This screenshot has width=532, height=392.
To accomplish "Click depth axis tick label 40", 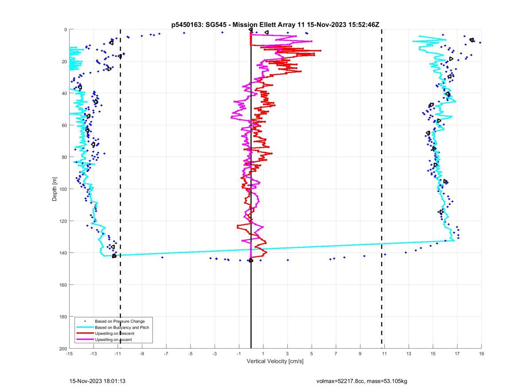I will pyautogui.click(x=64, y=93).
